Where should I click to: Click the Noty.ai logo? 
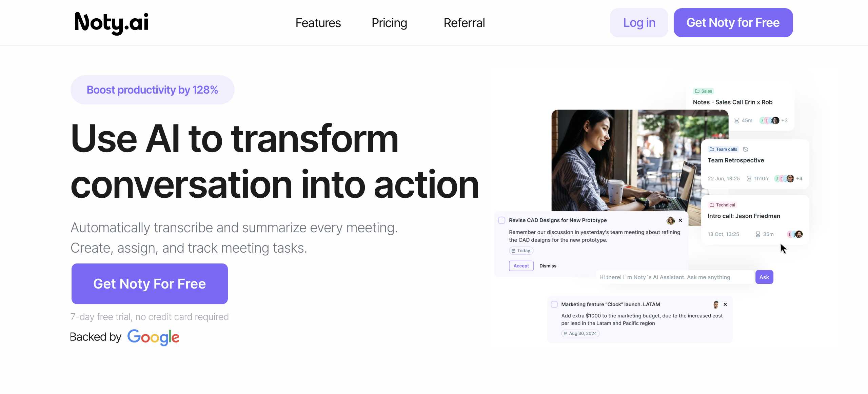(x=111, y=22)
